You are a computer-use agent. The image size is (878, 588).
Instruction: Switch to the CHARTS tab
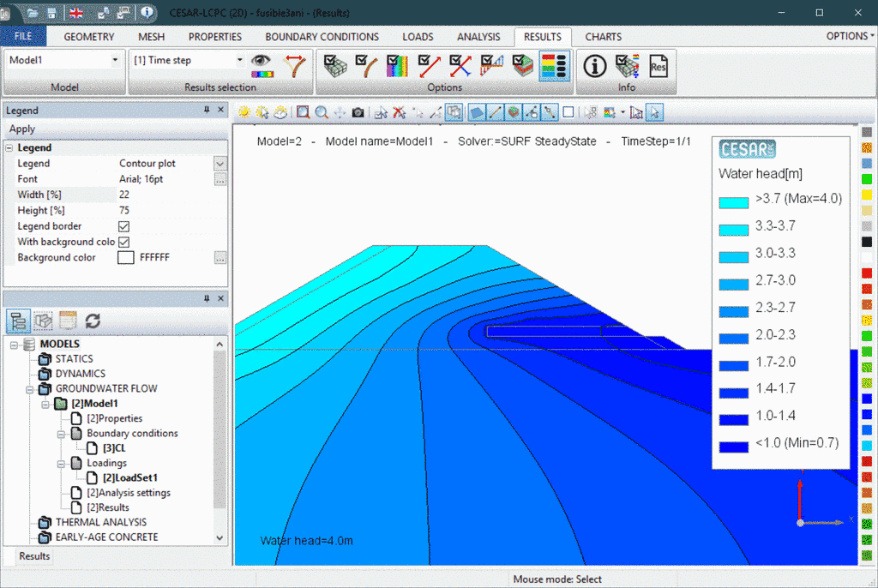tap(603, 37)
